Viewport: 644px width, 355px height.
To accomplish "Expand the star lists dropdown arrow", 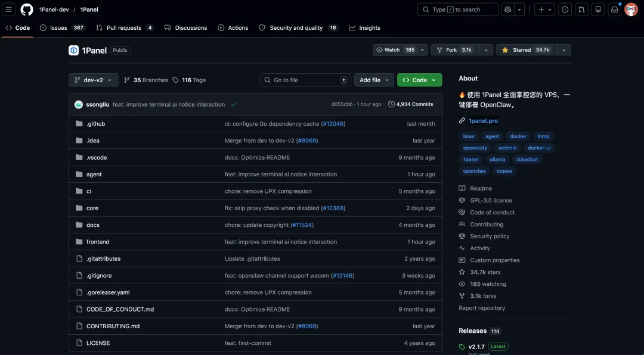I will pos(564,49).
